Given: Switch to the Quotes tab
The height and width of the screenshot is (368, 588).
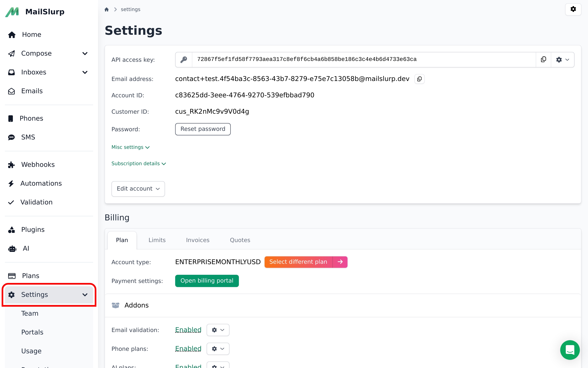Looking at the screenshot, I should [x=240, y=240].
